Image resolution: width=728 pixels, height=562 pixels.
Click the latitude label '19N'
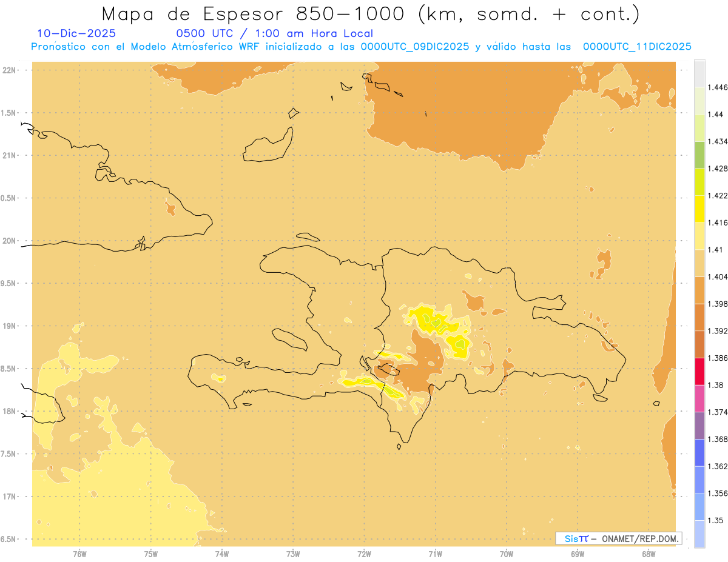(x=10, y=326)
